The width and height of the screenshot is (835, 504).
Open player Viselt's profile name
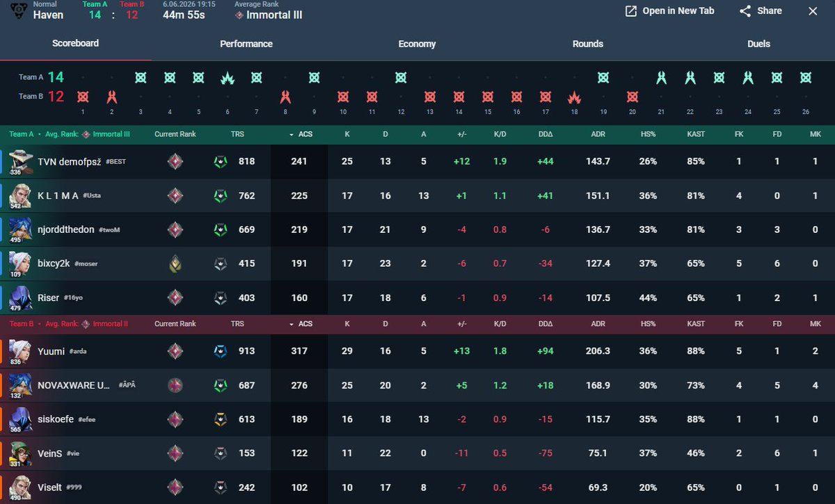tap(50, 487)
